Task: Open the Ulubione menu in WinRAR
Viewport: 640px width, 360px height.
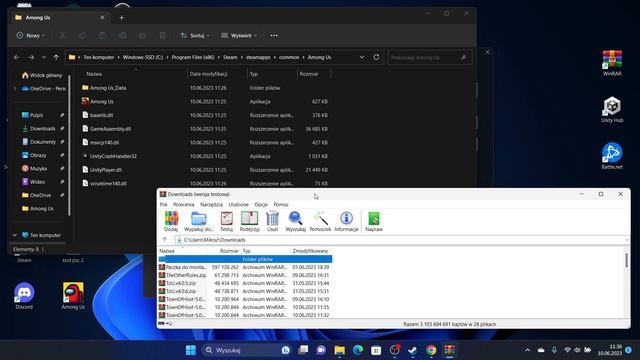Action: click(238, 204)
